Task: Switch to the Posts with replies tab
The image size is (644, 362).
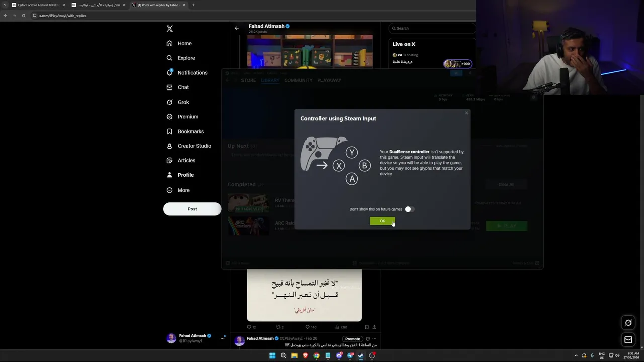Action: pos(158,5)
